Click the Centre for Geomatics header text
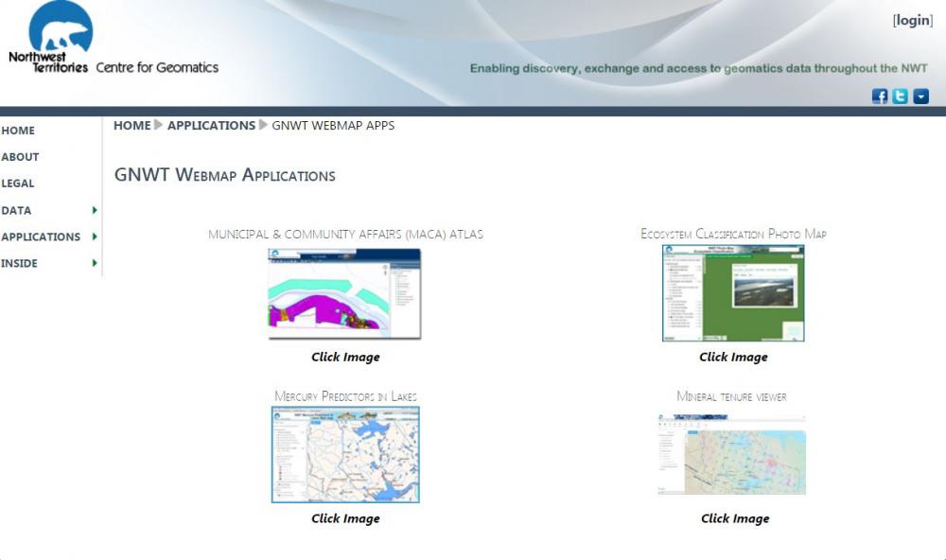 (x=157, y=67)
